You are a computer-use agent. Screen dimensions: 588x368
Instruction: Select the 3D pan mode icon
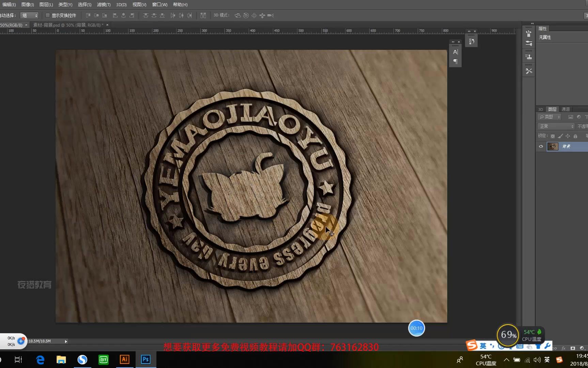coord(254,15)
